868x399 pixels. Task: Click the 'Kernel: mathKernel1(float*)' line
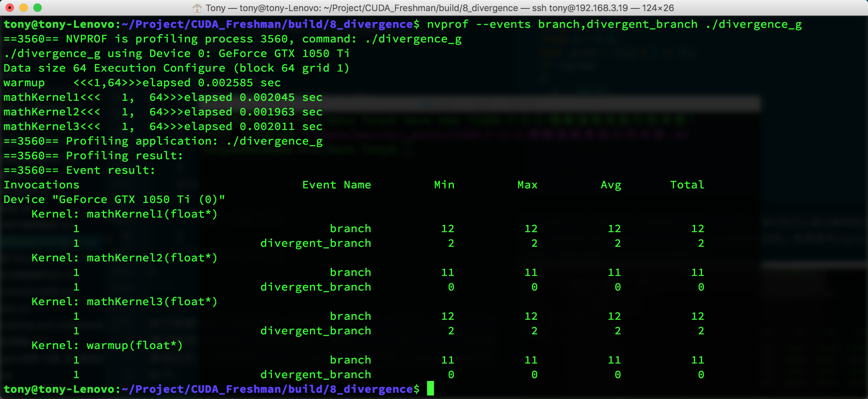[124, 214]
